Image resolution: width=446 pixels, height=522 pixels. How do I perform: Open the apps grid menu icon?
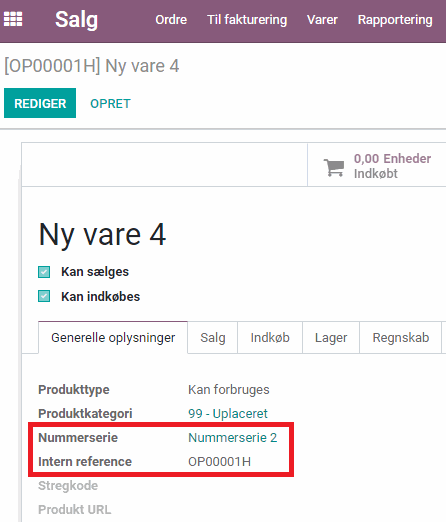[x=13, y=19]
